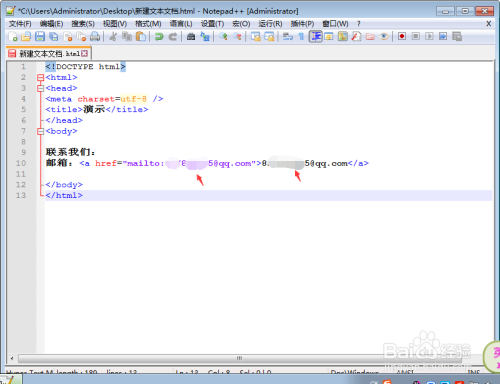Click the Save recorded macro icon
500x384 pixels.
[457, 36]
